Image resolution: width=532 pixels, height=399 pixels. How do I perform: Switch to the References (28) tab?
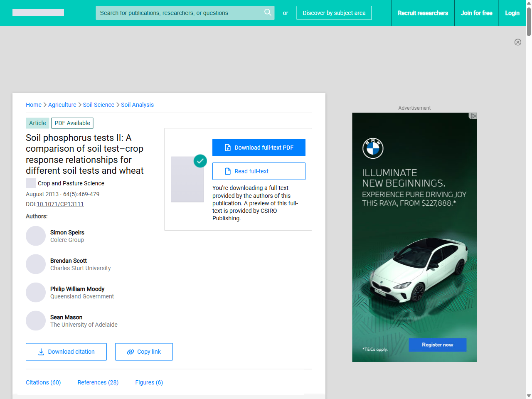click(98, 382)
